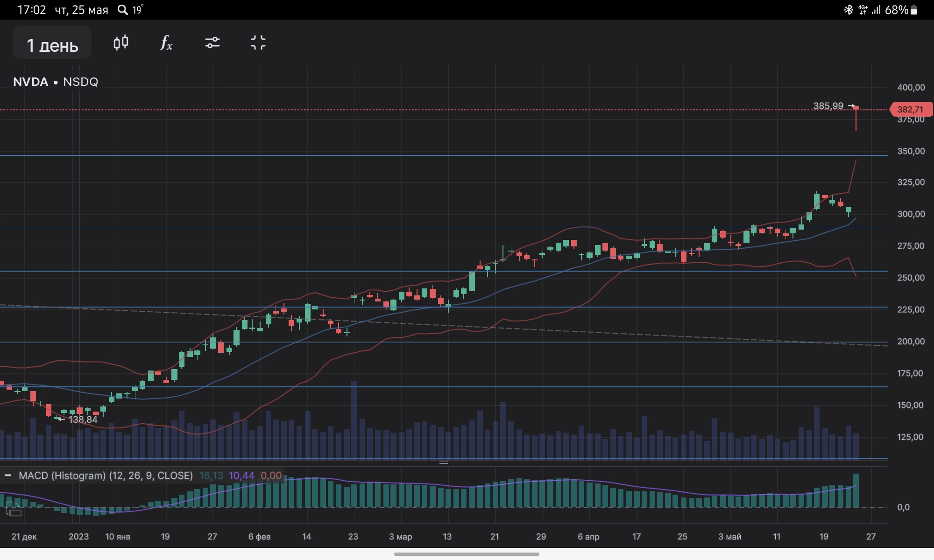Click the 400,00 price axis label
934x560 pixels.
coord(911,87)
